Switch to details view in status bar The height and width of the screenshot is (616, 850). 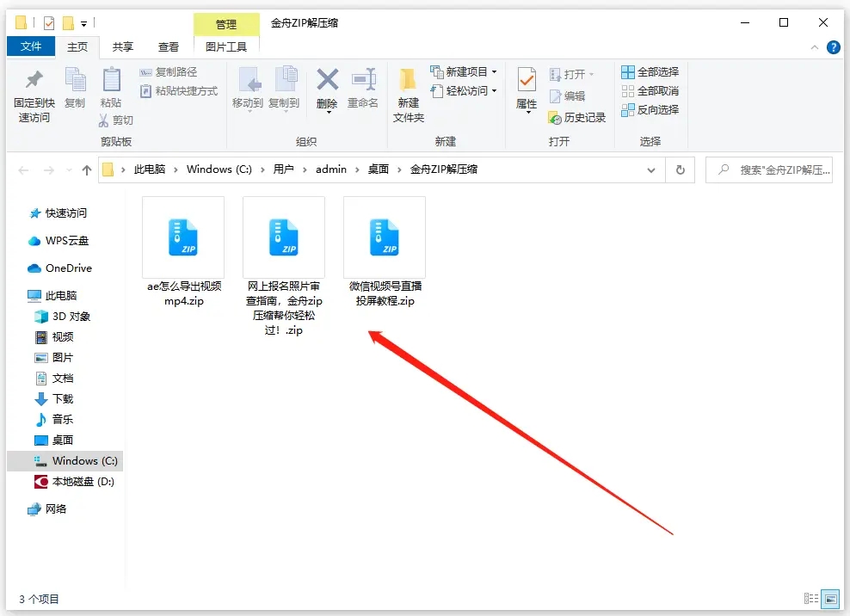(811, 598)
